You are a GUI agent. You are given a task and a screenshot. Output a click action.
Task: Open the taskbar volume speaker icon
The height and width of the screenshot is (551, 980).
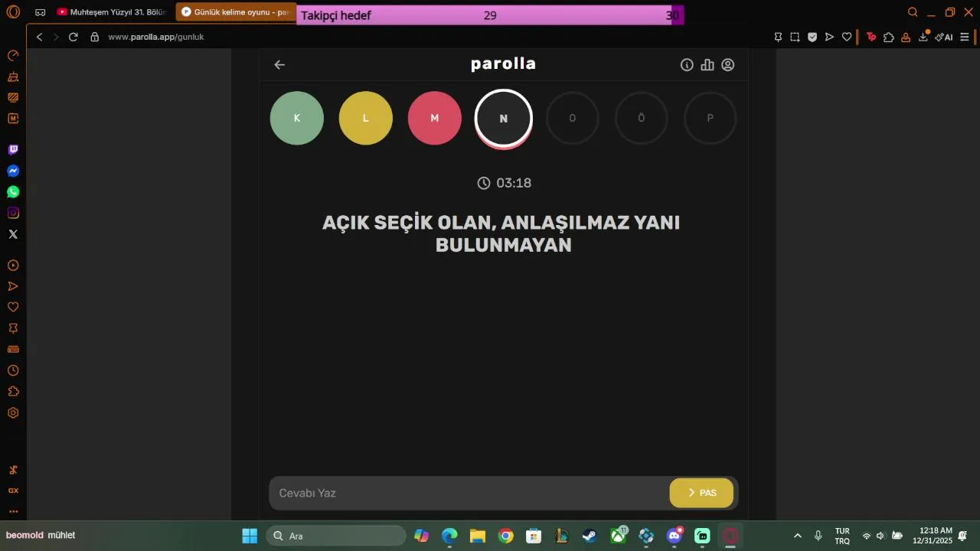click(x=880, y=536)
